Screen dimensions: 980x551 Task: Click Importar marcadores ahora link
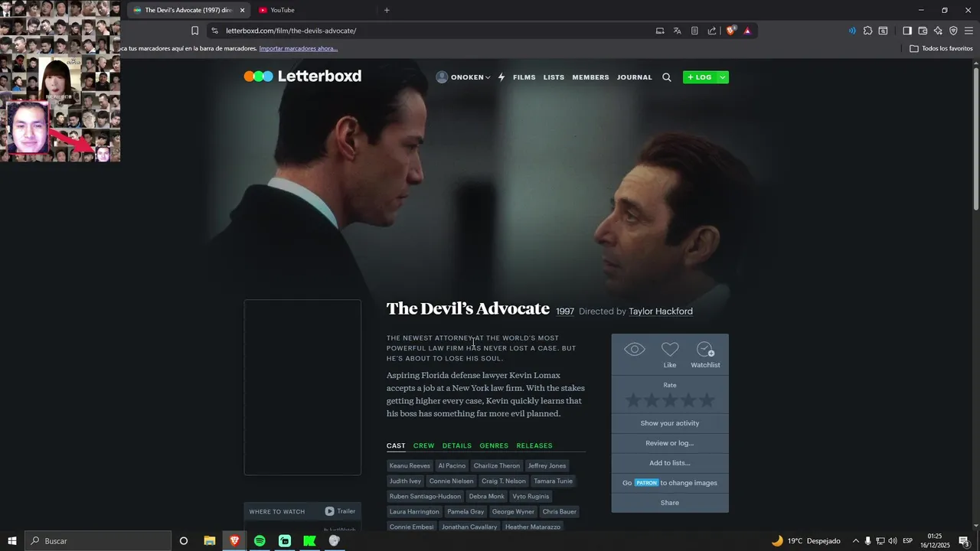pos(299,48)
